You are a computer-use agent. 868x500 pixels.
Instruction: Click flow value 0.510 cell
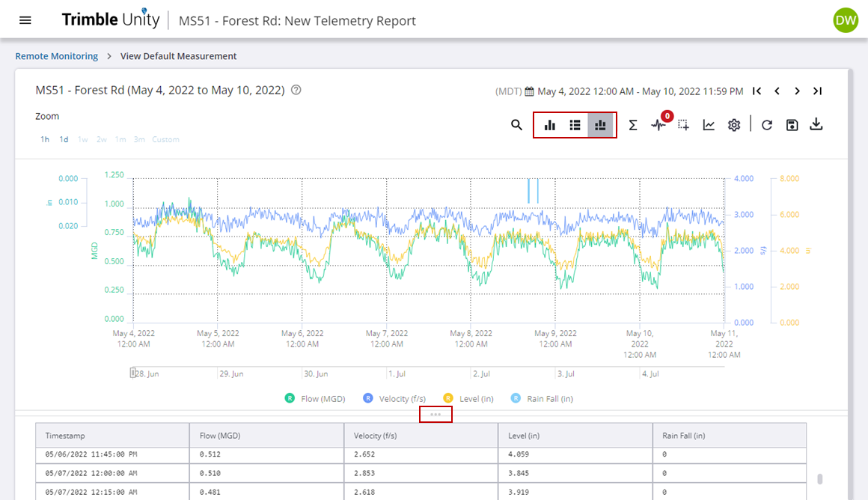coord(267,473)
